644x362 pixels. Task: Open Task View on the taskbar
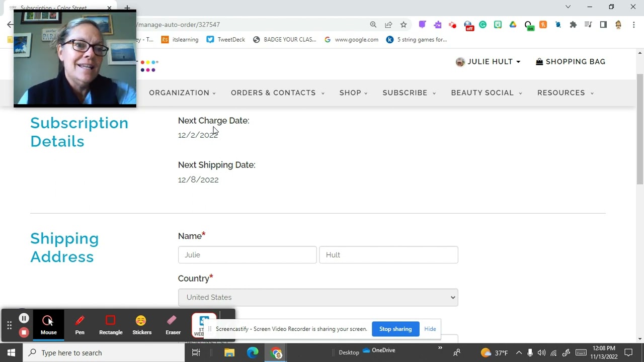pyautogui.click(x=196, y=353)
